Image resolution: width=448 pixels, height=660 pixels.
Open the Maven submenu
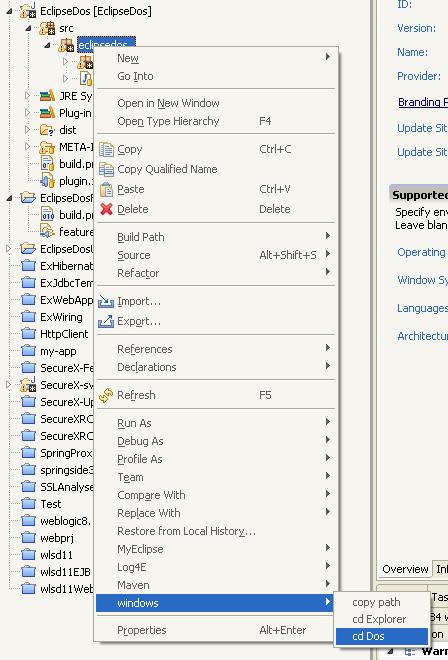pyautogui.click(x=216, y=585)
